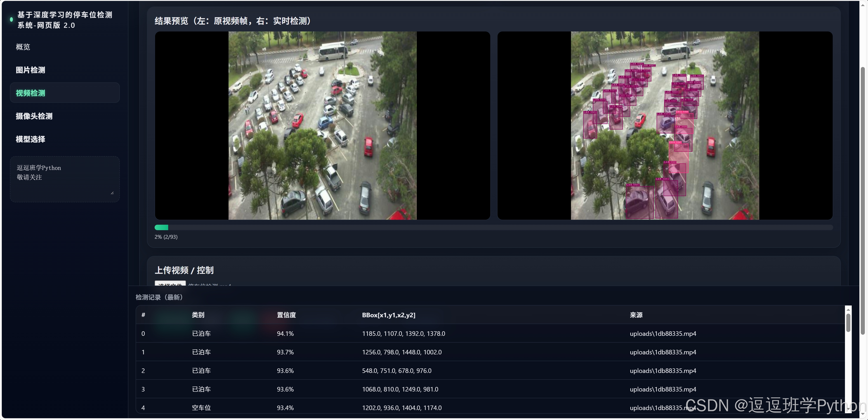The height and width of the screenshot is (420, 868).
Task: Click the detection table scrollbar thumb
Action: 848,322
